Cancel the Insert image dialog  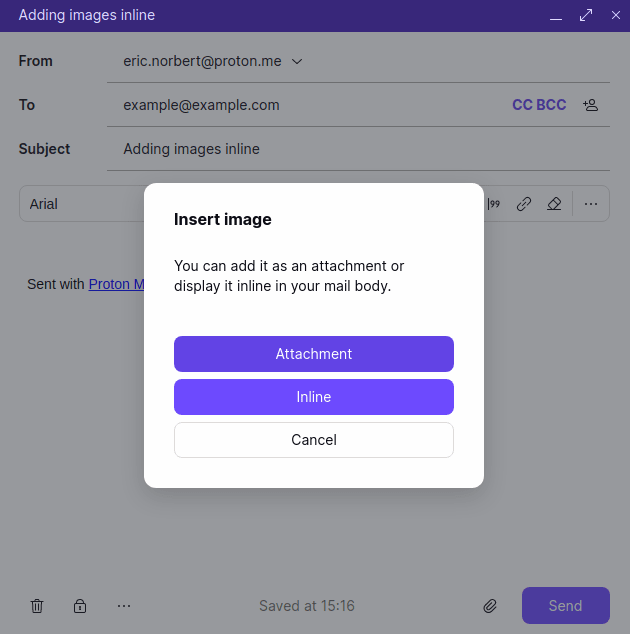(314, 440)
